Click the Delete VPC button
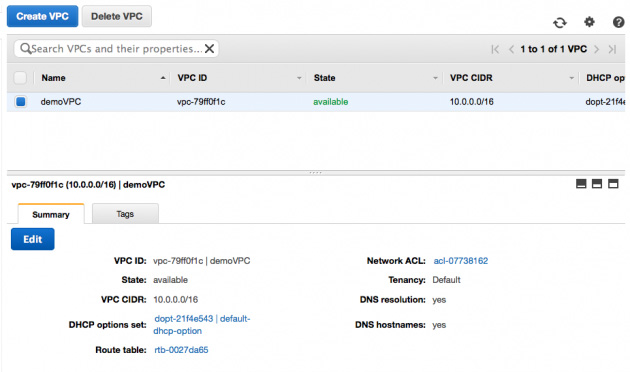 117,16
